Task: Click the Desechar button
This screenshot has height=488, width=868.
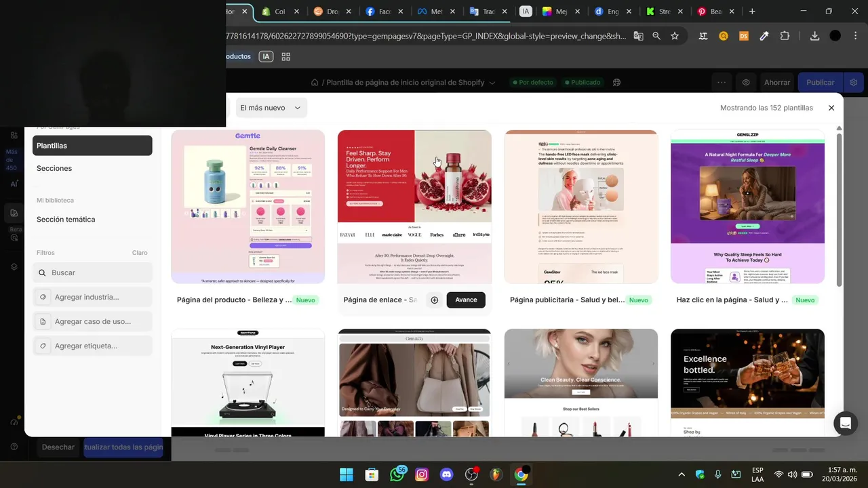Action: (58, 447)
